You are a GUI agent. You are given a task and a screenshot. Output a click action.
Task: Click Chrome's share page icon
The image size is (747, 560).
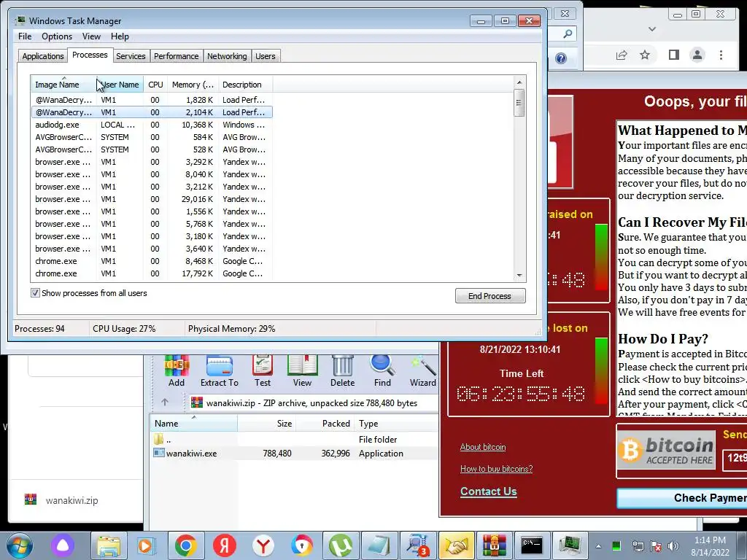[622, 55]
